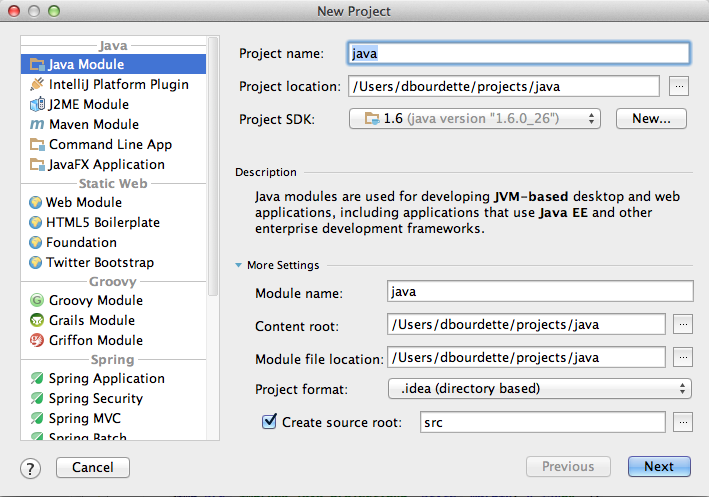
Task: Browse for the source root directory
Action: tap(683, 422)
